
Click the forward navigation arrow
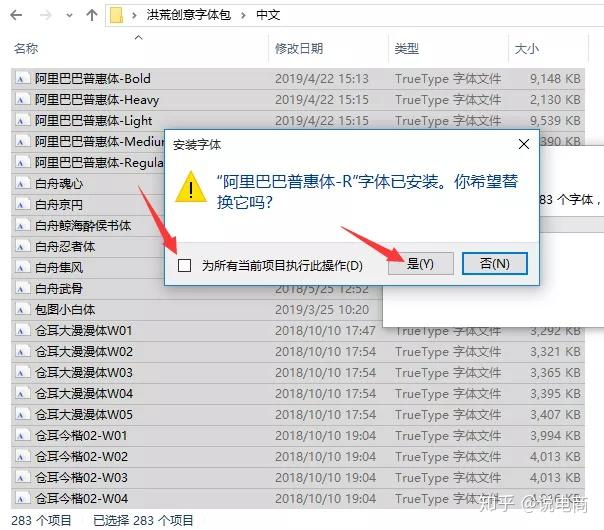[45, 15]
